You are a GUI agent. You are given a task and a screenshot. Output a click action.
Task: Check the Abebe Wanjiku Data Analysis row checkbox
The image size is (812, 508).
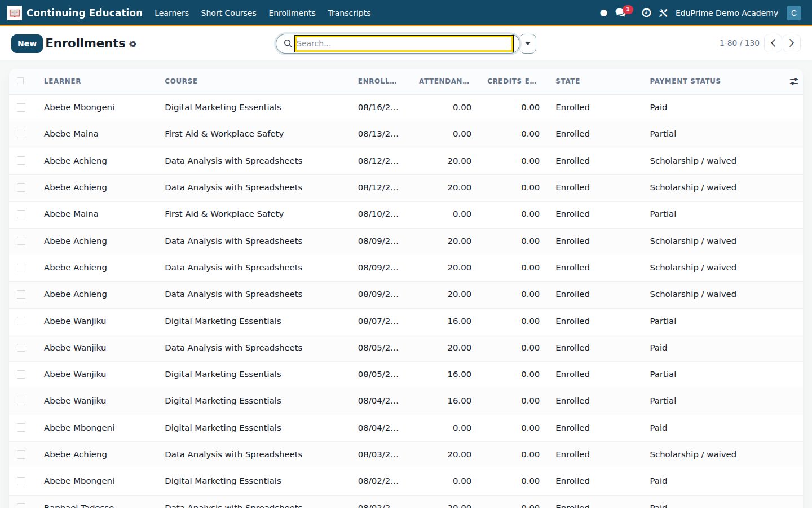pos(21,348)
